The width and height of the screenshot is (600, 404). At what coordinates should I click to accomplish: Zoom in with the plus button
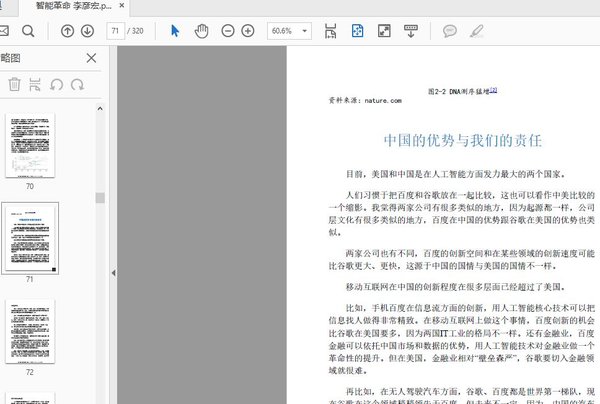tap(248, 31)
